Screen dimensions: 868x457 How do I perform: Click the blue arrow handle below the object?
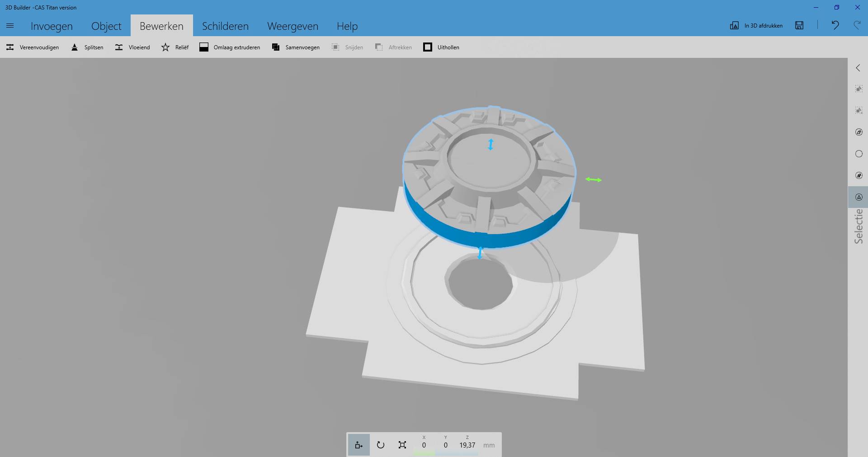(480, 253)
